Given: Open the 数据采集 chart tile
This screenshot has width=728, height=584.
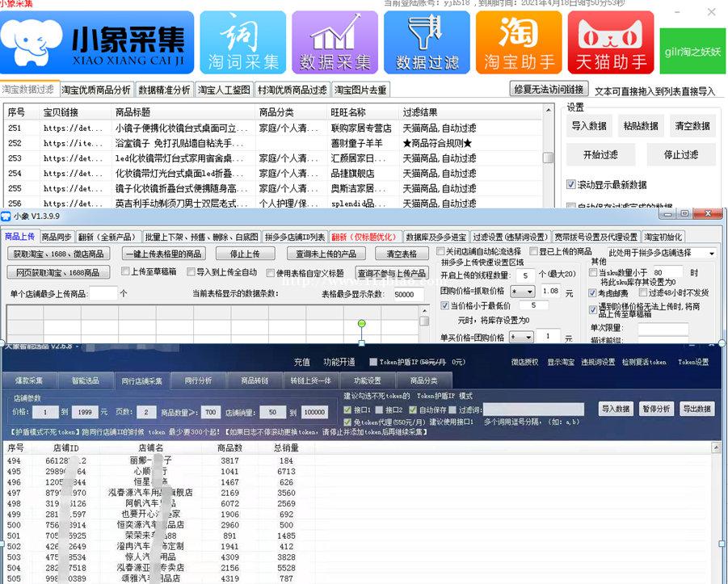Looking at the screenshot, I should point(335,43).
